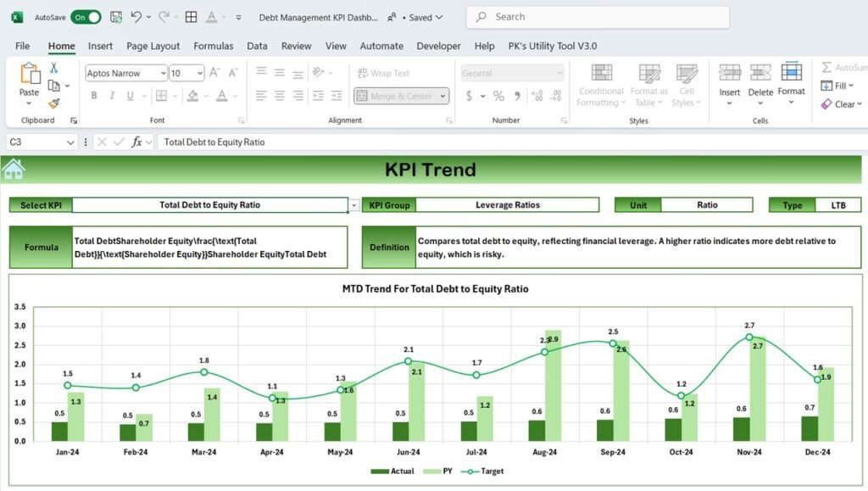Click the Clear button in Editing group
Viewport: 868px width, 491px height.
pyautogui.click(x=843, y=104)
